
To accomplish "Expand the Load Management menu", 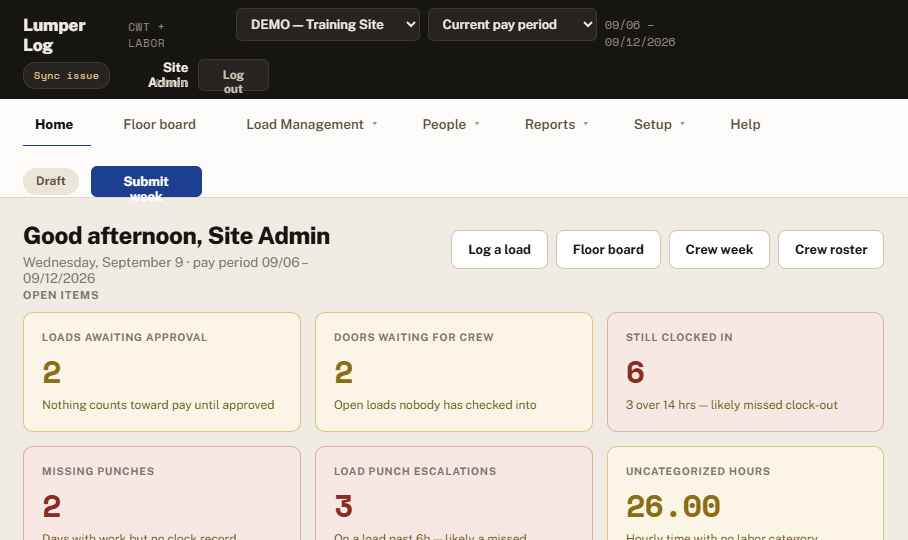I will pos(312,124).
